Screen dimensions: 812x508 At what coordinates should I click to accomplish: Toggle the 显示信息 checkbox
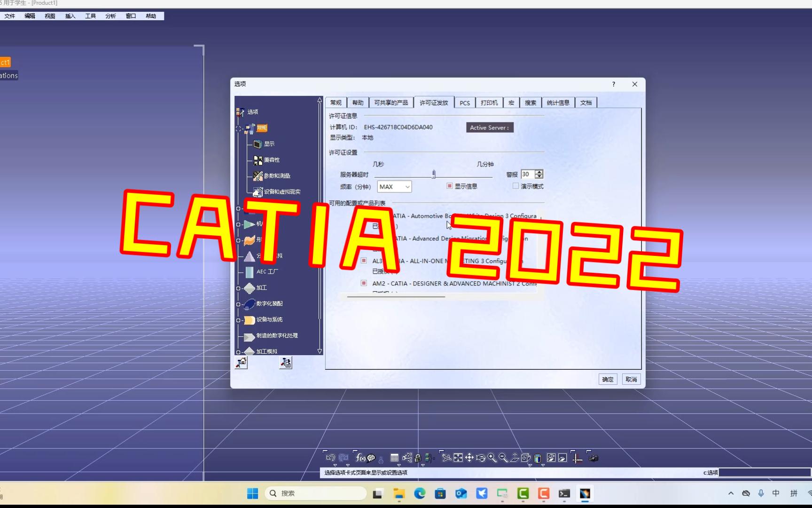450,186
